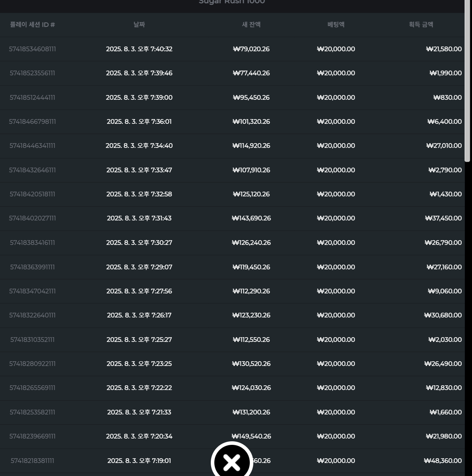Click the 획득 금액 column header
472x476 pixels.
[421, 24]
